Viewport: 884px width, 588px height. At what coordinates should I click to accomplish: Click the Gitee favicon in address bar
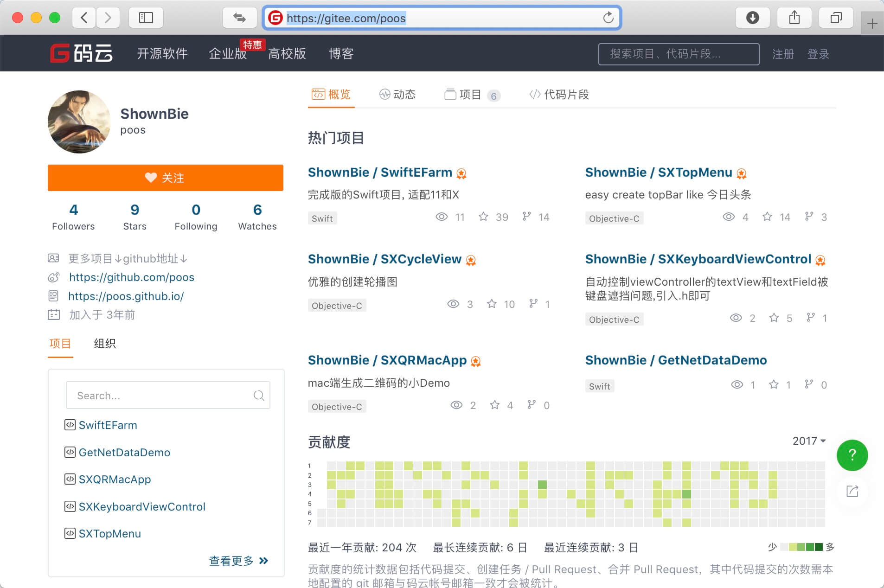[x=275, y=18]
